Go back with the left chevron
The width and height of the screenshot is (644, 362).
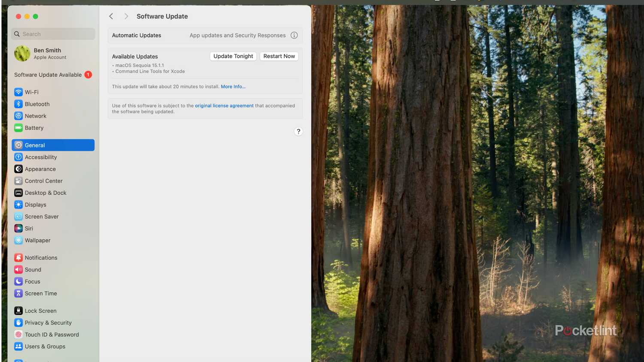click(x=111, y=16)
